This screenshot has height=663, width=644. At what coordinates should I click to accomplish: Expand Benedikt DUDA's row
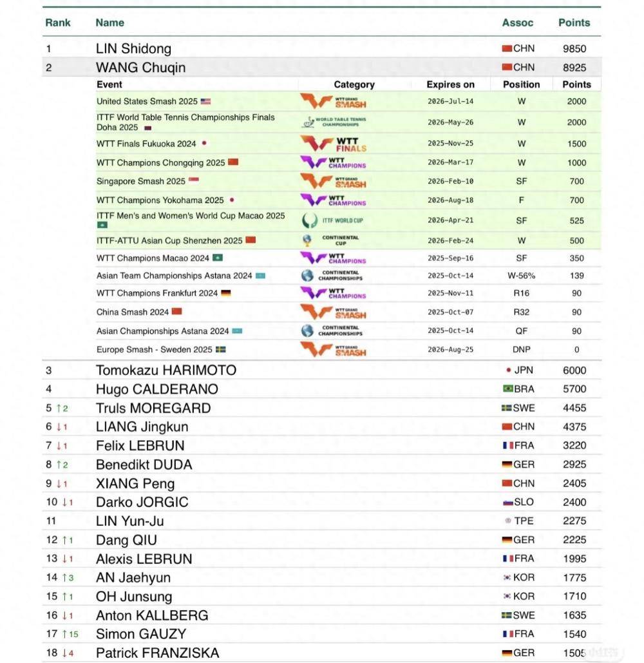click(x=321, y=465)
